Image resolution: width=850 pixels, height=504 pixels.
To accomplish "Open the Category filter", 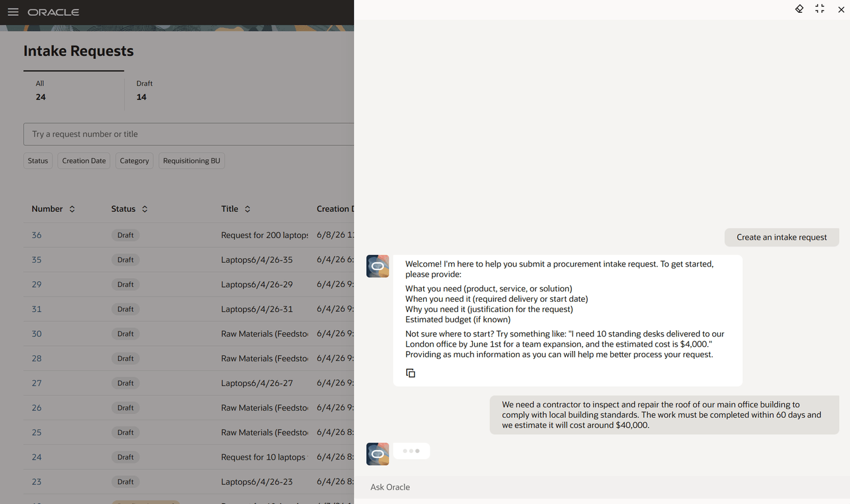I will point(134,161).
